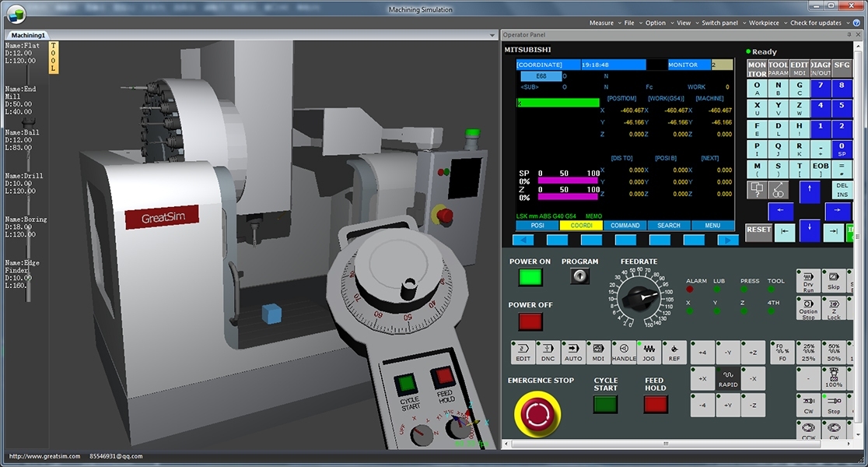Screen dimensions: 868x467
Task: Open the Machining1 document tab
Action: pos(29,35)
